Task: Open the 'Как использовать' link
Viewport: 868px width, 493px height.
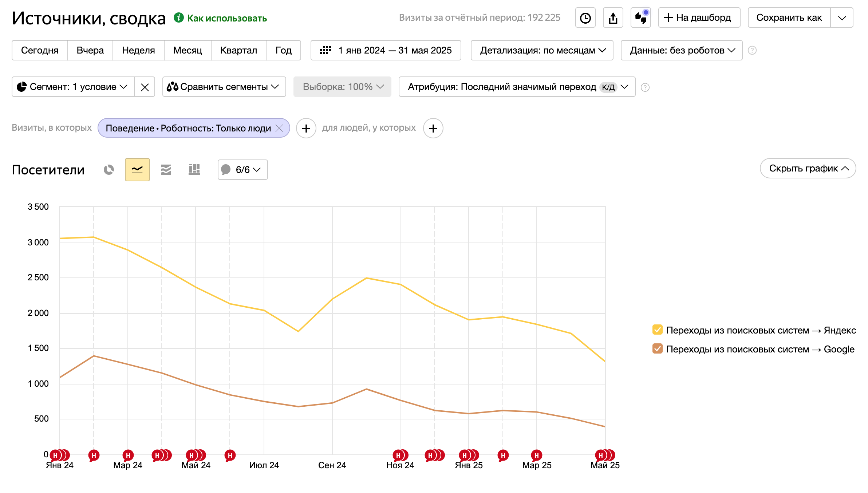Action: [226, 18]
